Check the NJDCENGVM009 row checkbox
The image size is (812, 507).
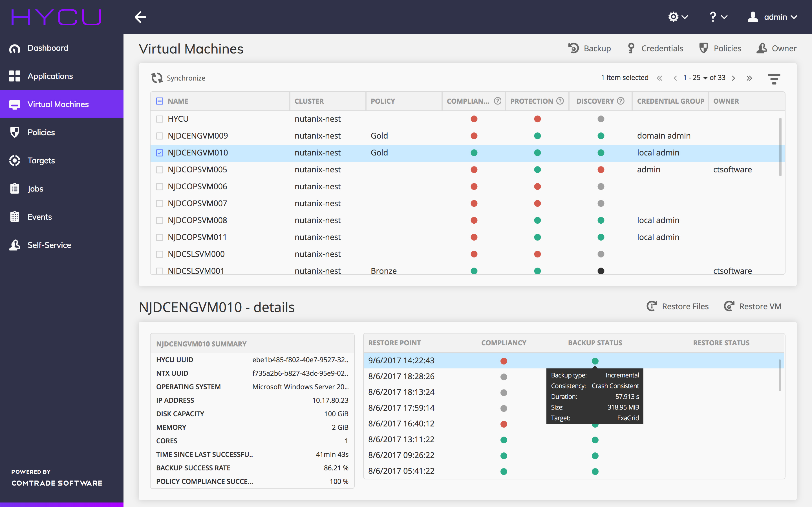coord(160,136)
